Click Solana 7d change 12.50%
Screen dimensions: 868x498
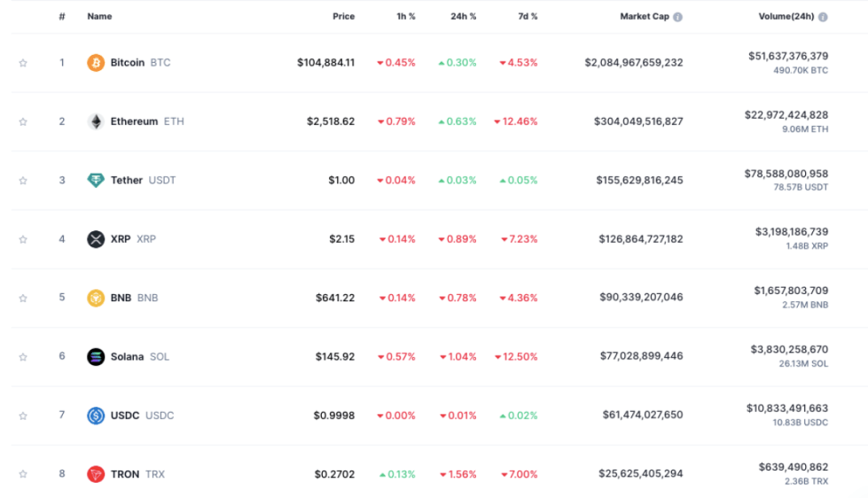pyautogui.click(x=516, y=356)
